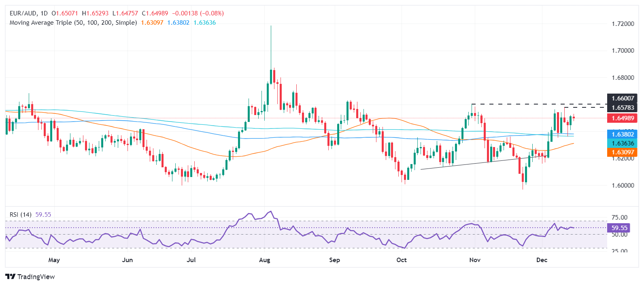Select the EUR/AUD symbol title
The width and height of the screenshot is (644, 286).
[23, 13]
